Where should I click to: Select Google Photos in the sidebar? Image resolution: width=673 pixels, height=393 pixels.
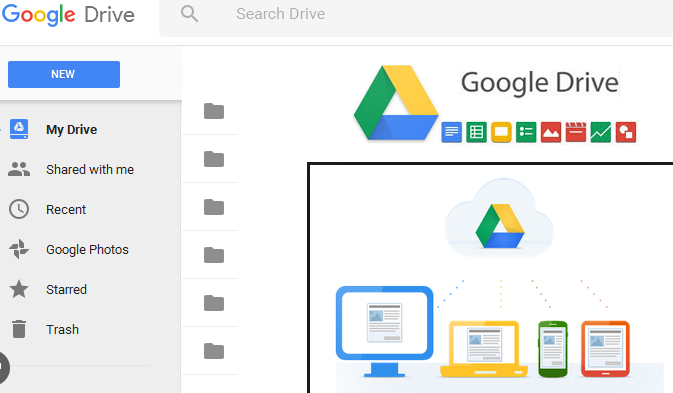(91, 249)
